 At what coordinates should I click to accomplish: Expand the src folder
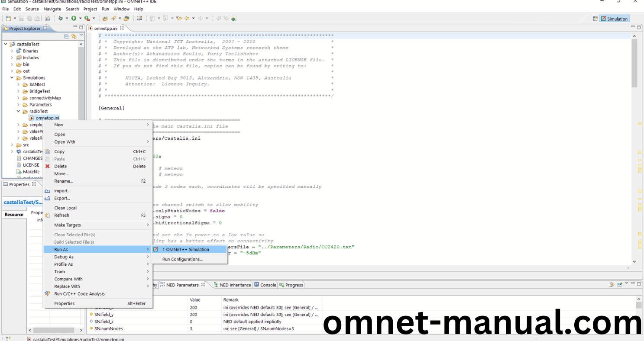coord(12,145)
